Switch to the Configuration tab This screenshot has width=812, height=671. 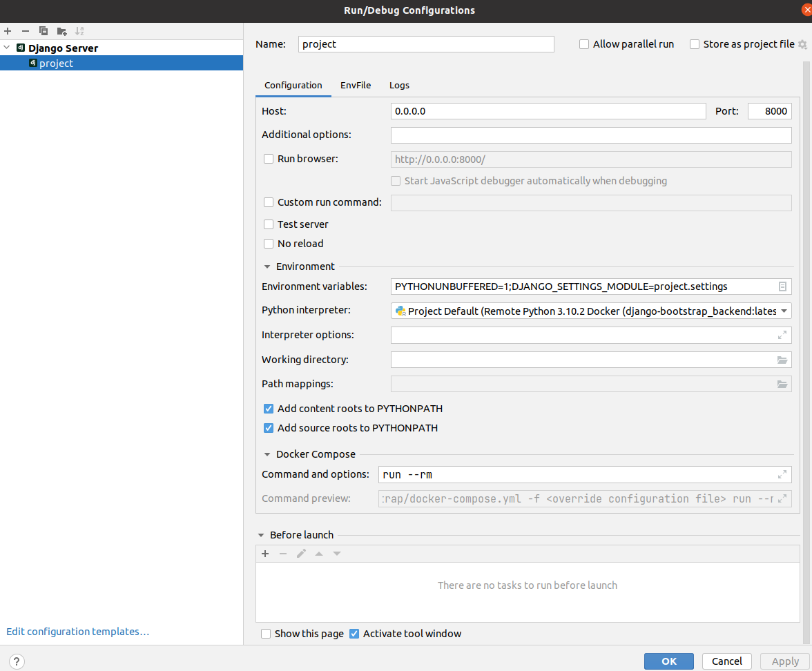293,86
